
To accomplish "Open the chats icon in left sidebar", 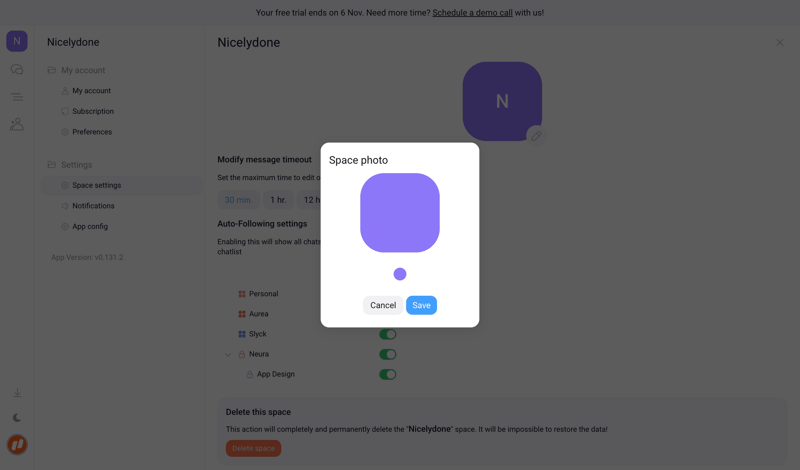I will coord(17,70).
